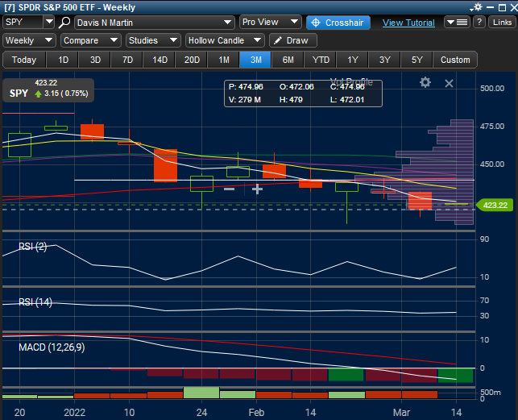Open the Hollow Candle chart type dropdown

point(225,40)
